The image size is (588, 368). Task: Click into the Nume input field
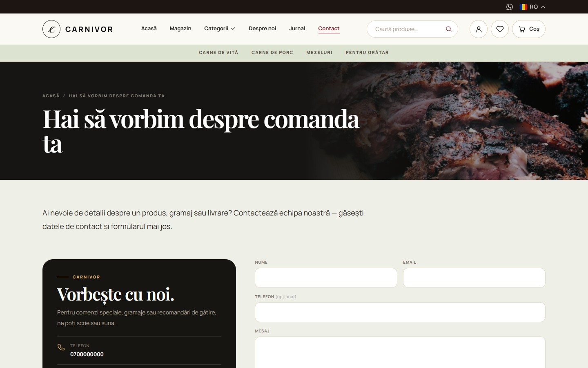coord(326,278)
